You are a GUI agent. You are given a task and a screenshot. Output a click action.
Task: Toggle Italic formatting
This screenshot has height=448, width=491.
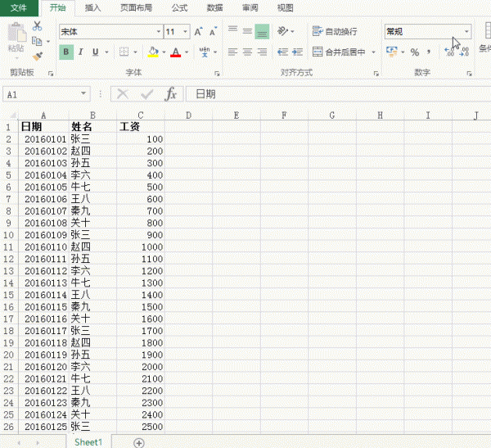click(x=81, y=52)
